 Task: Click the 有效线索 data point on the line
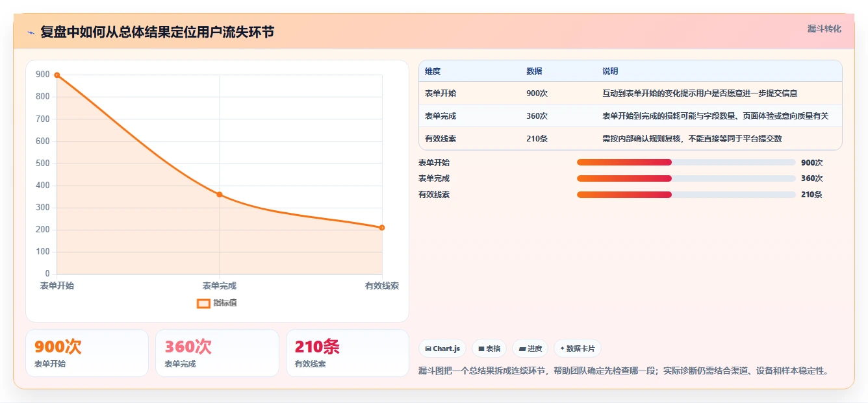(x=382, y=228)
